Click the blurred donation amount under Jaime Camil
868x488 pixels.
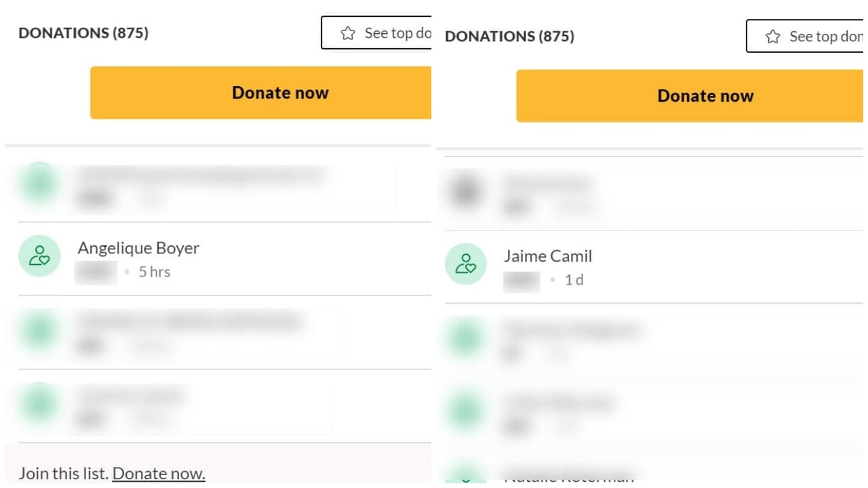(x=521, y=281)
